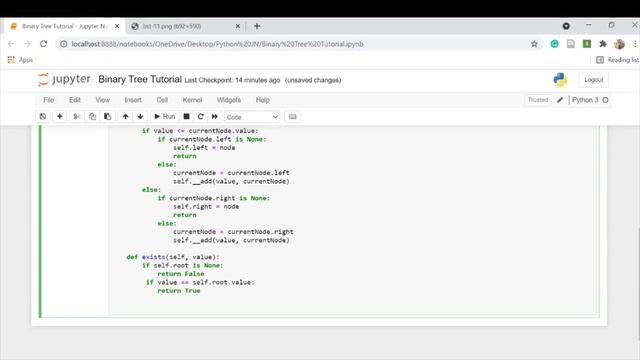Open the Help menu
Screen dimensions: 640x360
point(262,100)
